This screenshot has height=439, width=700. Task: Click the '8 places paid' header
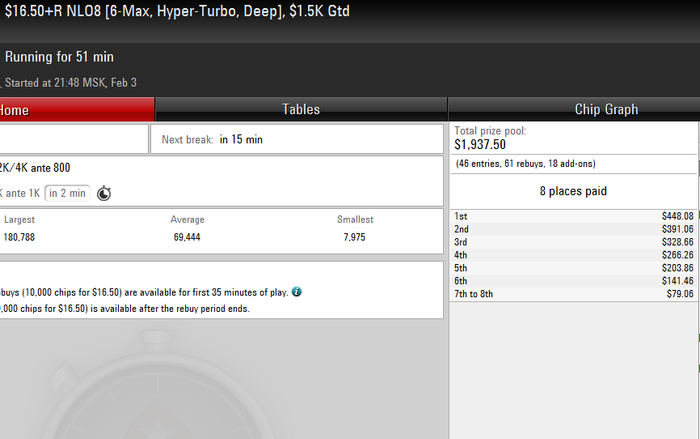573,191
